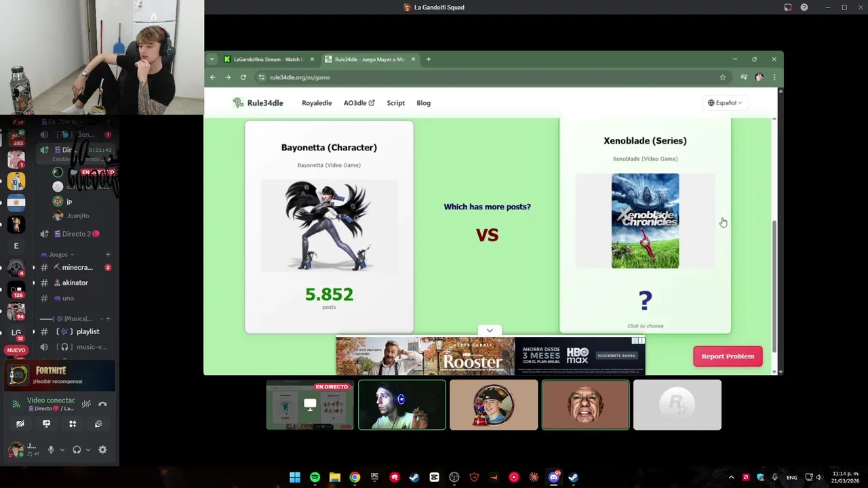Open Google Chrome in the taskbar
Viewport: 868px width, 488px height.
pos(355,477)
